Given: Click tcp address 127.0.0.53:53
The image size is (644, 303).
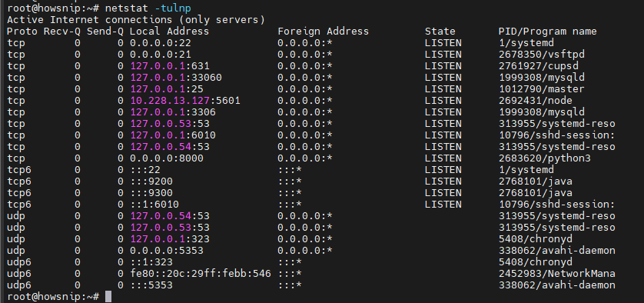Looking at the screenshot, I should coord(170,123).
